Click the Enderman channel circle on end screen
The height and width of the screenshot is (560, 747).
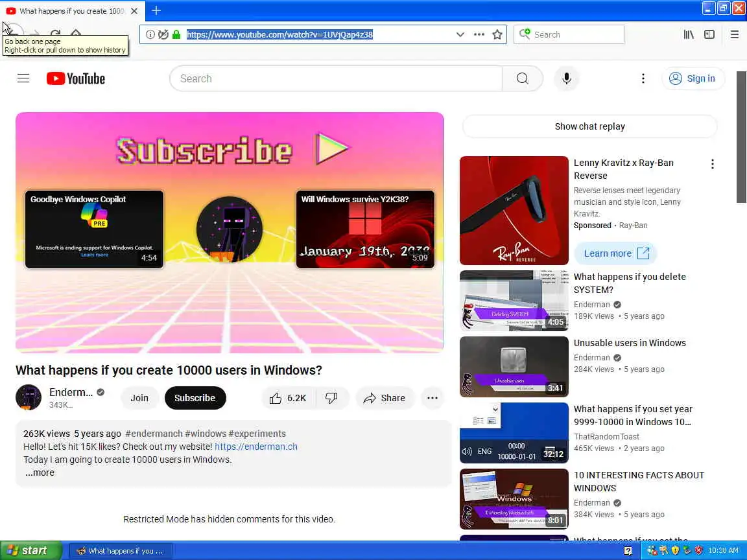click(229, 229)
